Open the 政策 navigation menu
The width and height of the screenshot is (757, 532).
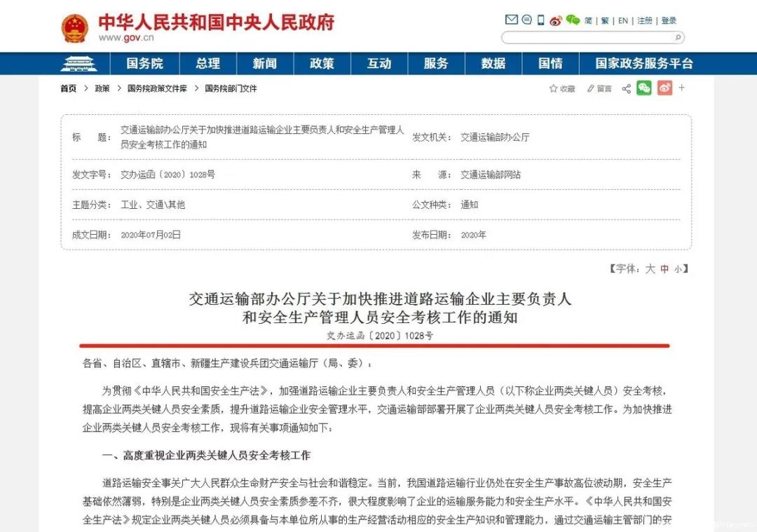pyautogui.click(x=322, y=64)
